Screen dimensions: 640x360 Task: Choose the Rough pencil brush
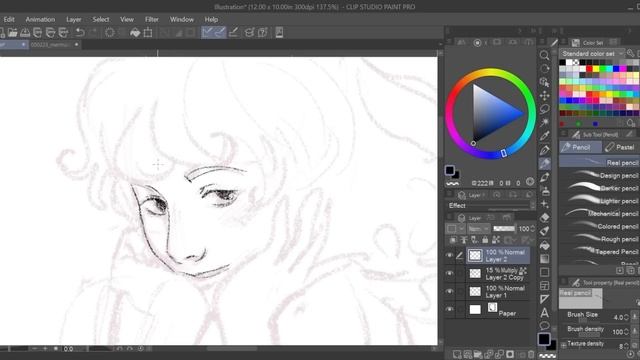(x=599, y=239)
